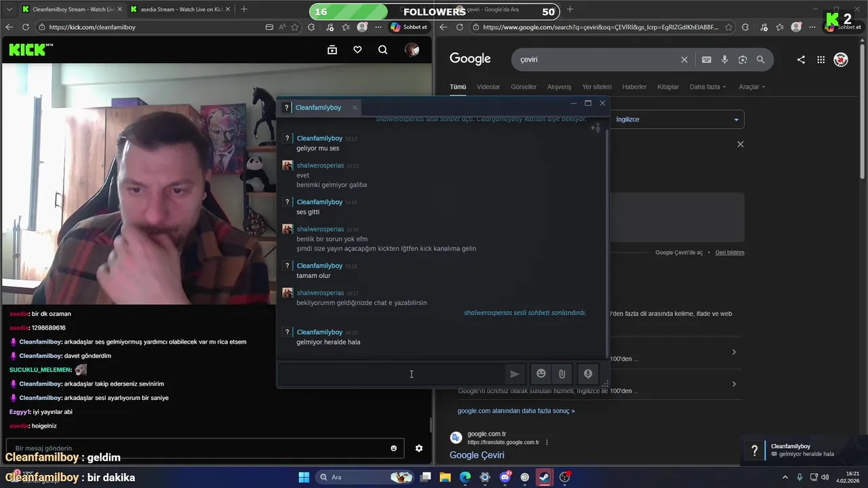The image size is (868, 488).
Task: Open emoticon picker in Steam chat
Action: click(x=540, y=373)
